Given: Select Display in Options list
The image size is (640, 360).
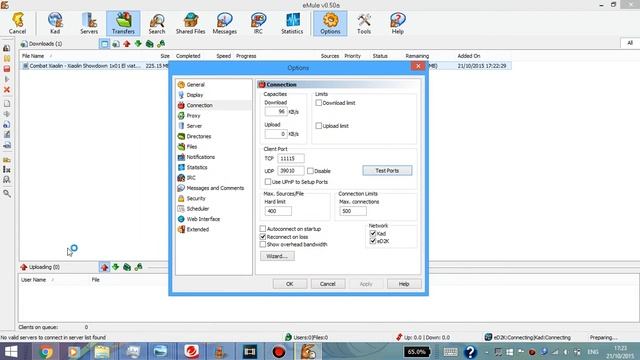Looking at the screenshot, I should 194,95.
